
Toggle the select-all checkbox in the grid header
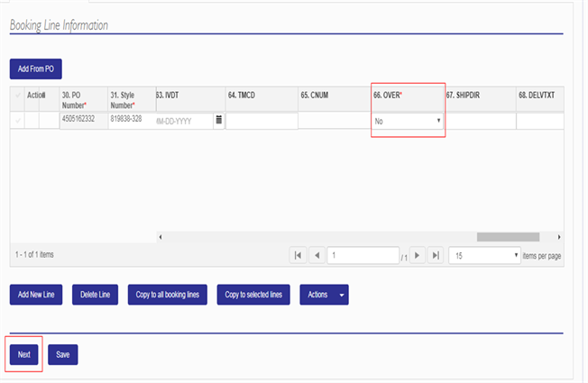[19, 95]
